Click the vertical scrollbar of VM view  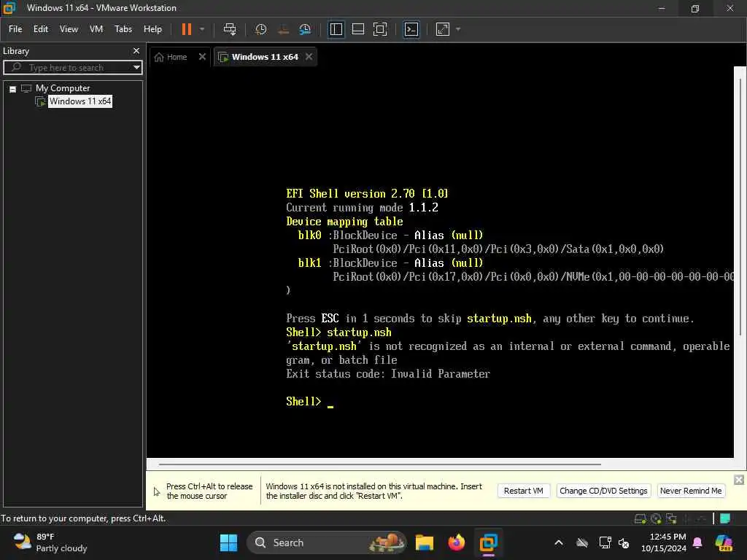tap(740, 206)
